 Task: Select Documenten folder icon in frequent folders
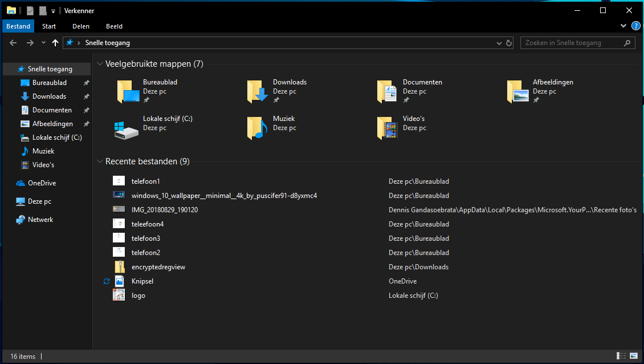point(387,91)
